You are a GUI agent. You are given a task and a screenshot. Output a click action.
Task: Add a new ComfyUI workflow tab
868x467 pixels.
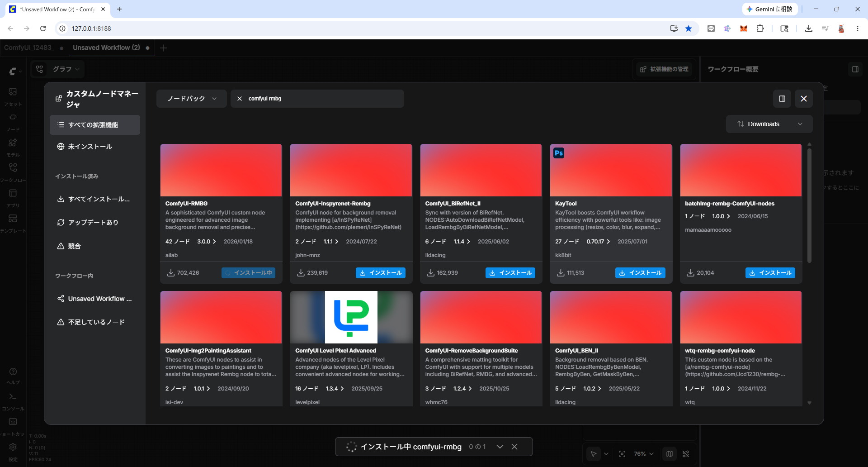(x=164, y=48)
